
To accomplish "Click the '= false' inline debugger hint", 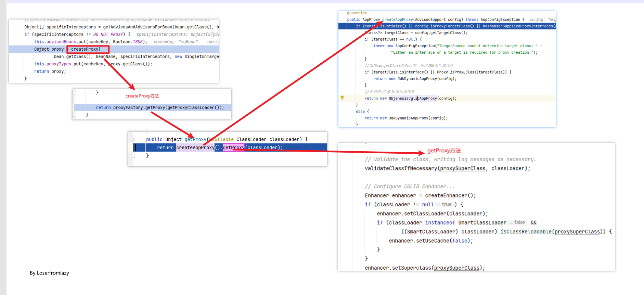I will [x=517, y=222].
